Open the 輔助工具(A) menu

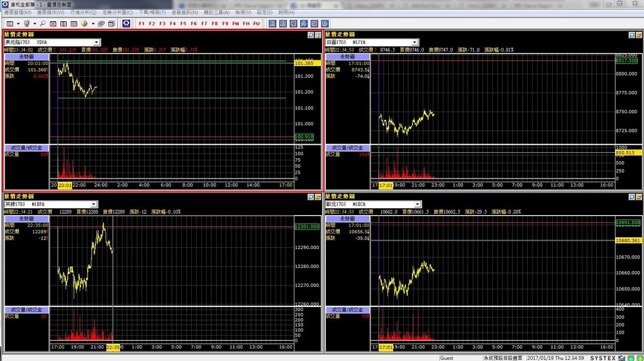click(x=217, y=13)
